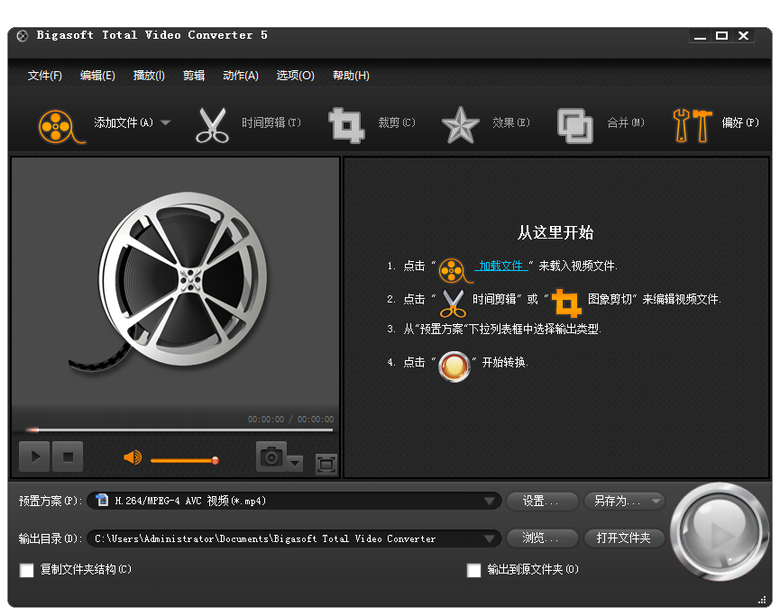Open the 预置方案 profile dropdown
Screen dimensions: 780x615
pos(490,501)
